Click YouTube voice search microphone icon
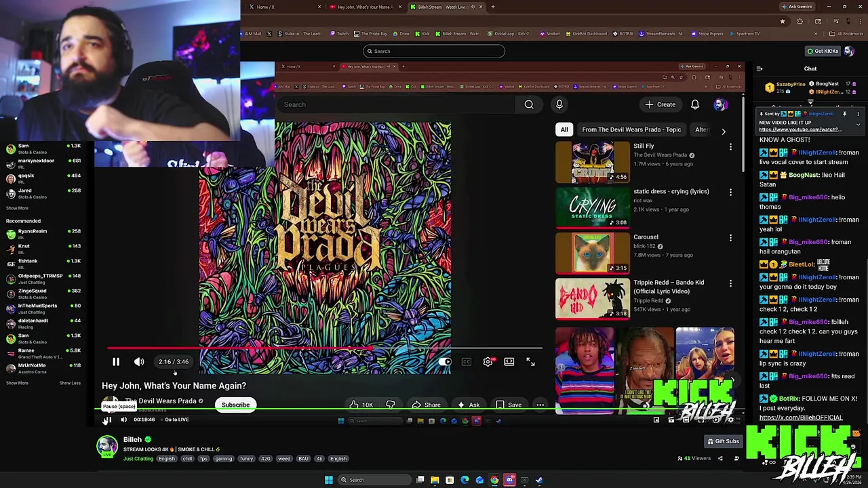The image size is (868, 488). pos(559,104)
